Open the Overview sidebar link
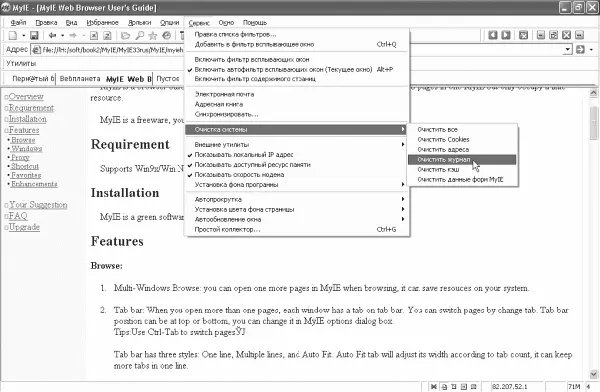 click(x=26, y=96)
